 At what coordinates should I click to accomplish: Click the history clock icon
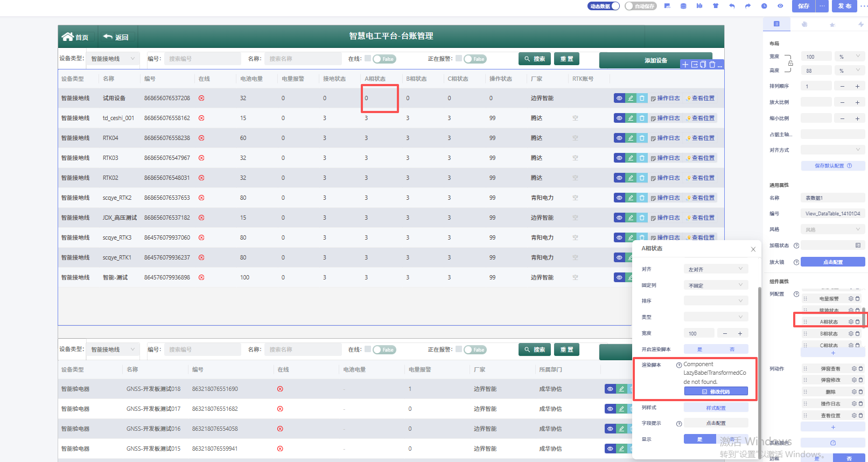[764, 6]
